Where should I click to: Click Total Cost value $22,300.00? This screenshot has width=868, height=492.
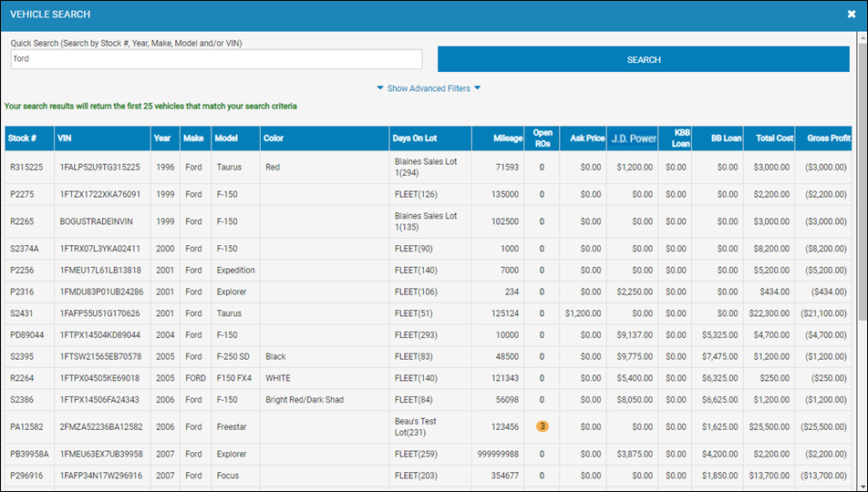(770, 313)
